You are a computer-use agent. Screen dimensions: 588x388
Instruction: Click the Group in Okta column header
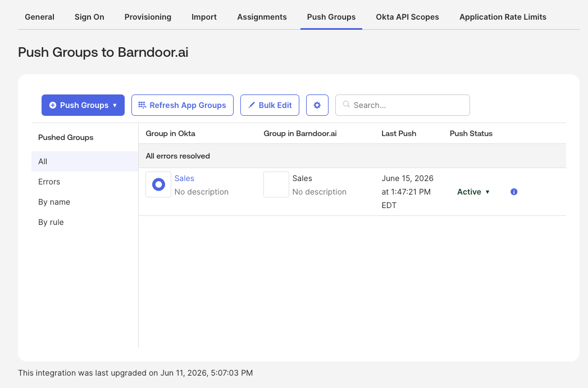tap(170, 133)
